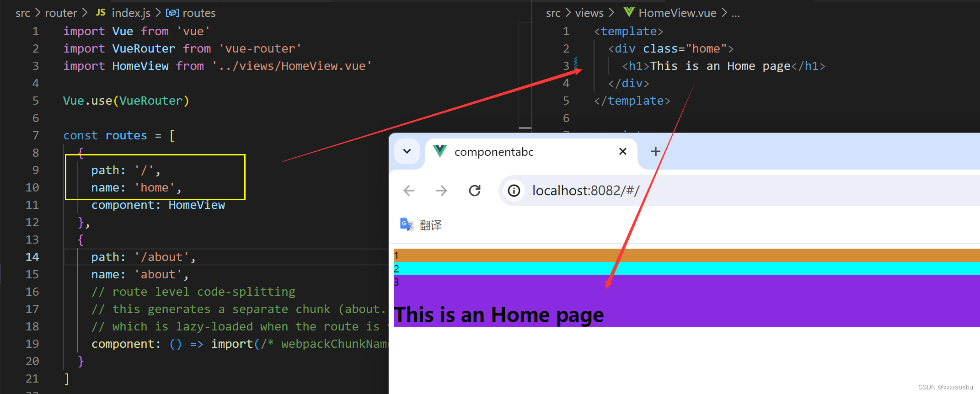Click the "import Vue from 'vue'" line

[136, 31]
